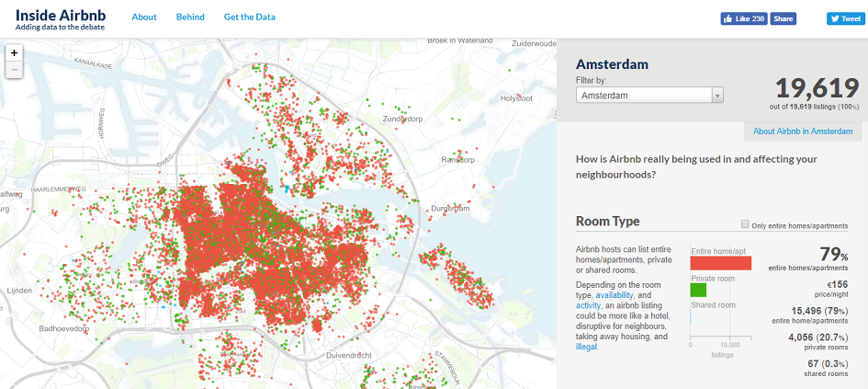Open the About menu item
868x389 pixels.
(x=144, y=17)
